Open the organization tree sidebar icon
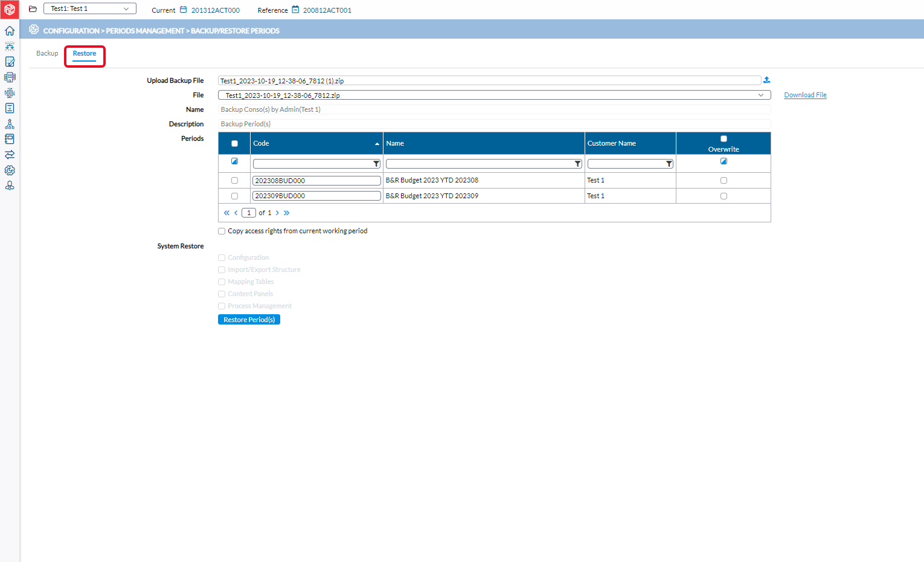Image resolution: width=924 pixels, height=562 pixels. coord(10,124)
